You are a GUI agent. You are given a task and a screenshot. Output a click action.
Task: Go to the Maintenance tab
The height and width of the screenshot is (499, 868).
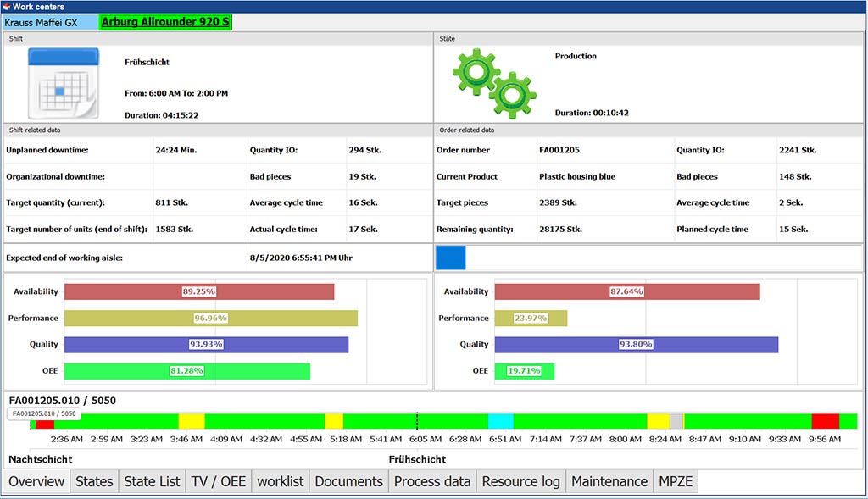[x=609, y=481]
